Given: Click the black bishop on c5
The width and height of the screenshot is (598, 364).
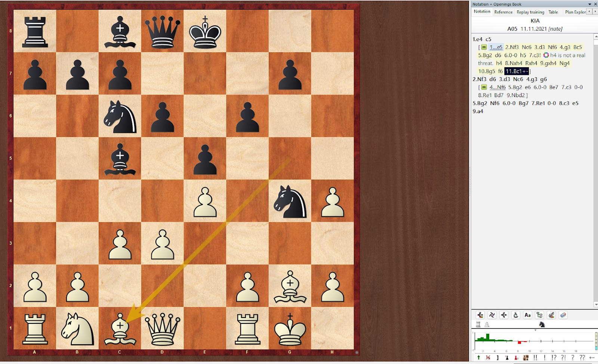Looking at the screenshot, I should coord(120,158).
